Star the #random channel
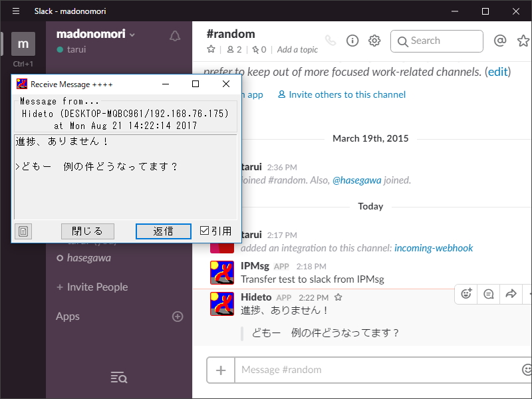Screen dimensions: 532x399 [x=211, y=49]
